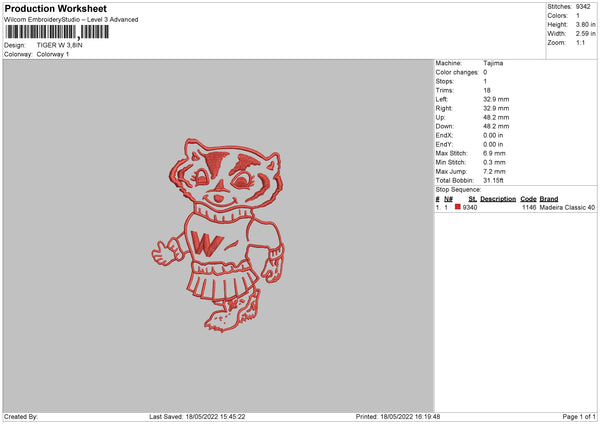Click the Stitches value 9342

[x=583, y=7]
